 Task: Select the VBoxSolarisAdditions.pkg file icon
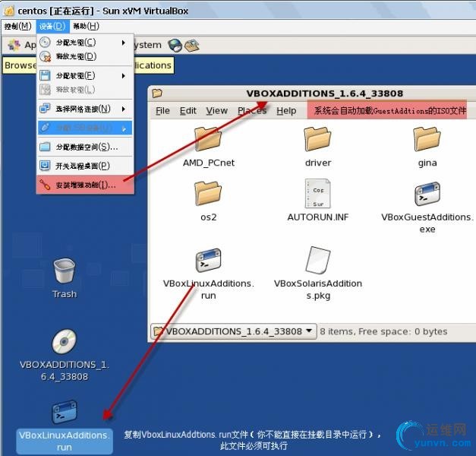tap(317, 260)
